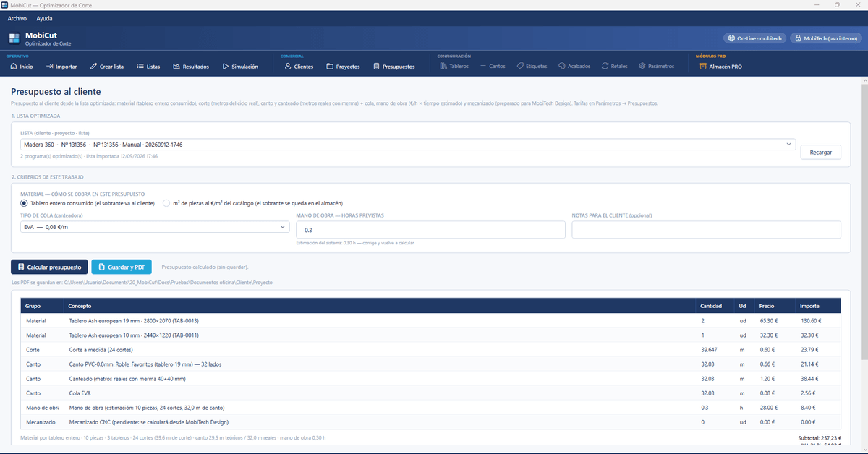Open the Ayuda menu
The height and width of the screenshot is (454, 868).
point(44,18)
